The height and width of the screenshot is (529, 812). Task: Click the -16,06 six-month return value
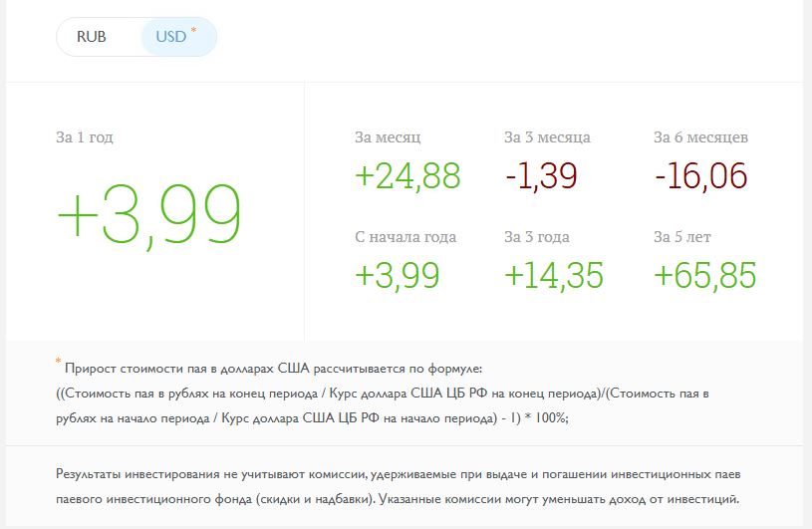[x=700, y=175]
